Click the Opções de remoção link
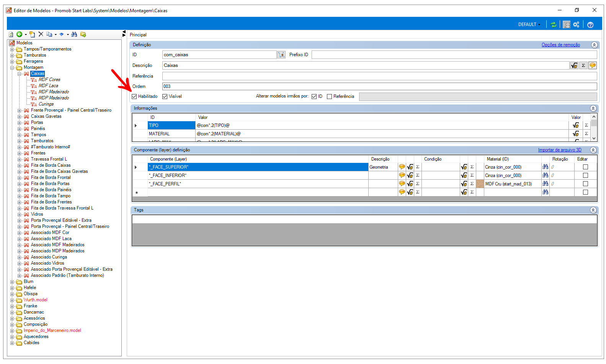 560,45
